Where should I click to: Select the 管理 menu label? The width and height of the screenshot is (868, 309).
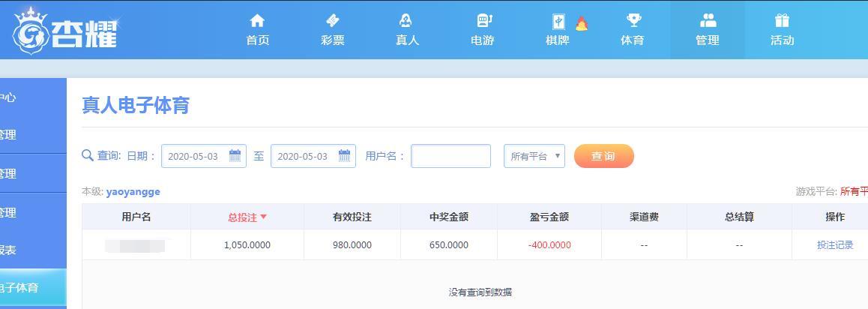coord(708,40)
